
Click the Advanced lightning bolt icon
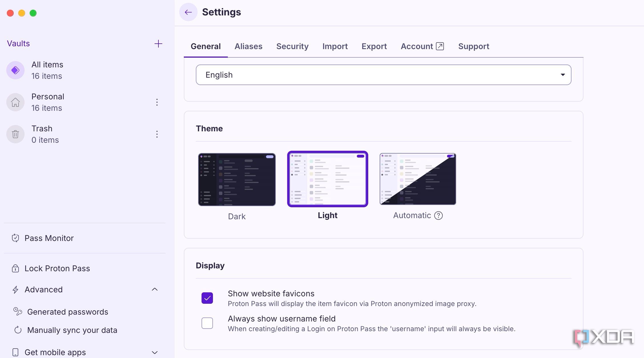(15, 289)
